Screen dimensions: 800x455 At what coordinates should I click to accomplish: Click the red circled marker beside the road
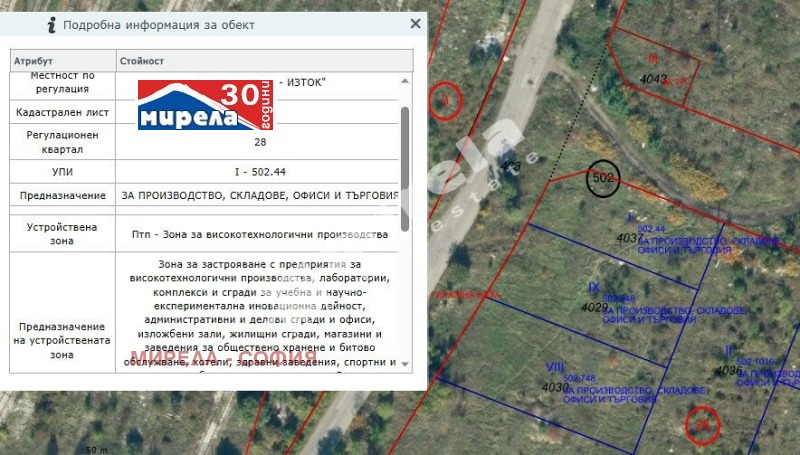(x=446, y=101)
